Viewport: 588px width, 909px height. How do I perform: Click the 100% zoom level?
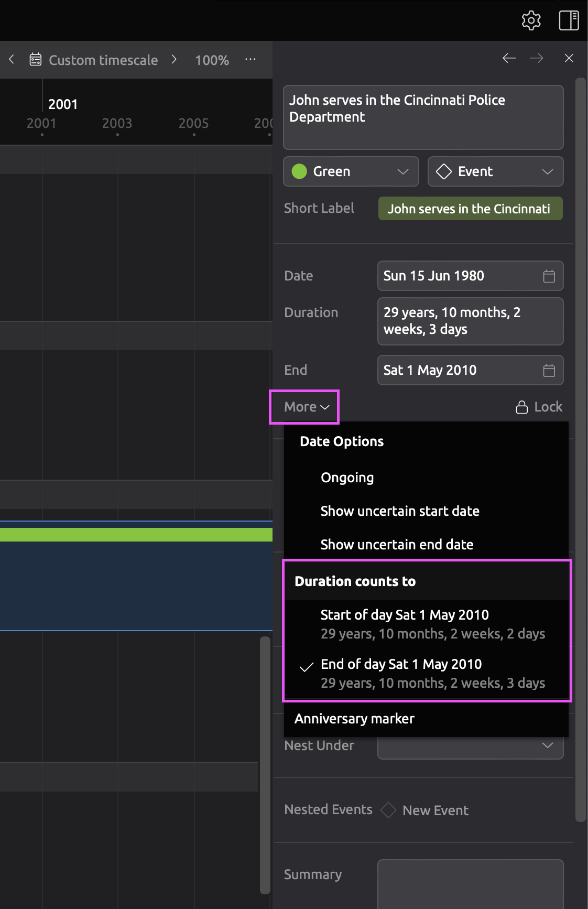212,60
